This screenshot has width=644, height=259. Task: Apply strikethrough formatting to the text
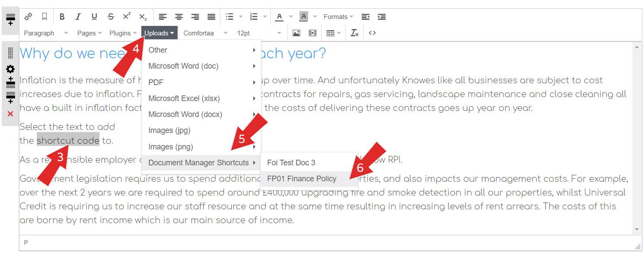(x=110, y=16)
